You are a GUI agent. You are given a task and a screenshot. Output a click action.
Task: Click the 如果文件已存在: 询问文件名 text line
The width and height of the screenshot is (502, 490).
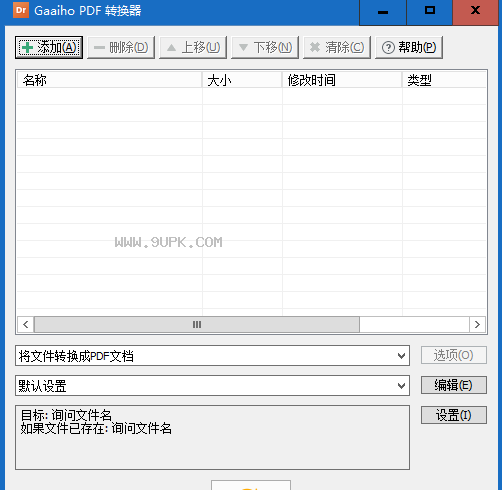(96, 428)
